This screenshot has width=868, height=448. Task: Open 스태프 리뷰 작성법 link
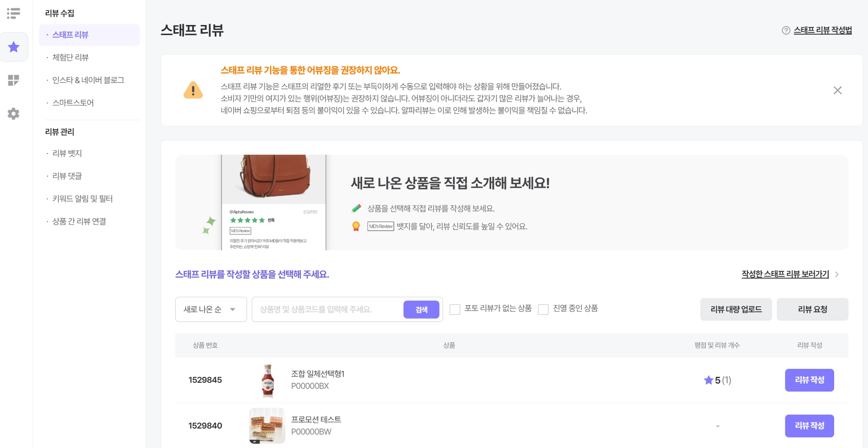(823, 30)
